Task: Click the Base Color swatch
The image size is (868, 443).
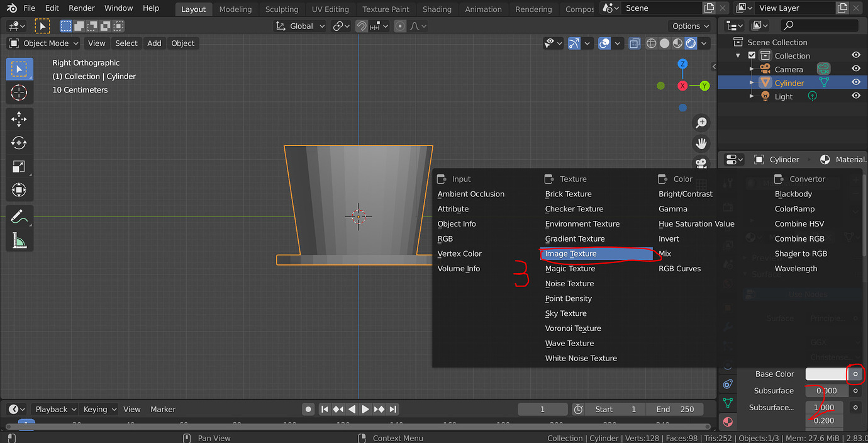Action: coord(825,374)
